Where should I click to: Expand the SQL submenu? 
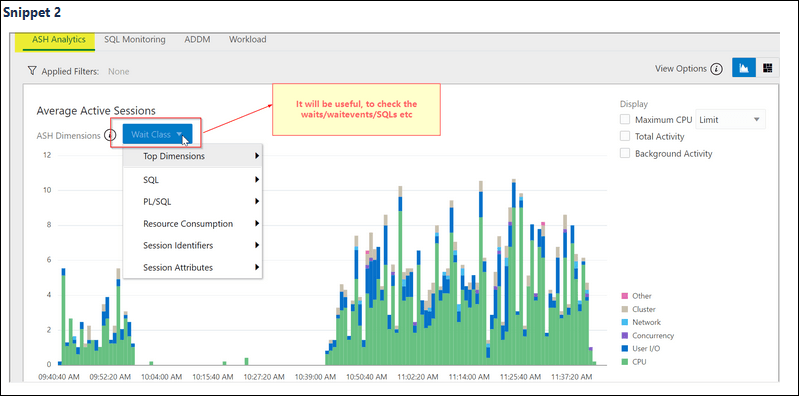(x=193, y=180)
